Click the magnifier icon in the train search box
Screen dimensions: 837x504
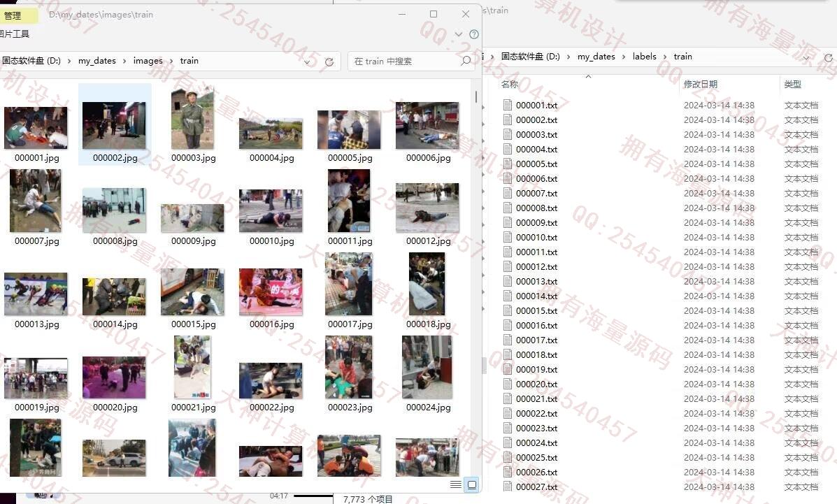click(x=466, y=61)
